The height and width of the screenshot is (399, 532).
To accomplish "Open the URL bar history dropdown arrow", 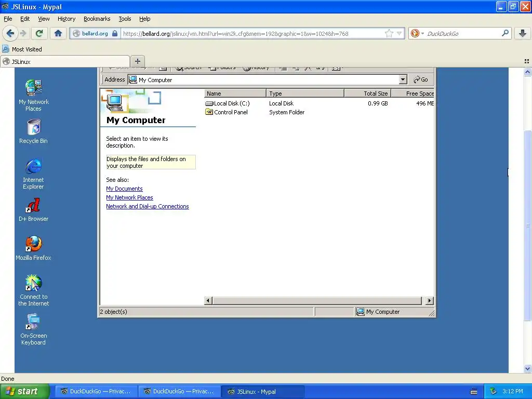I will (x=400, y=33).
